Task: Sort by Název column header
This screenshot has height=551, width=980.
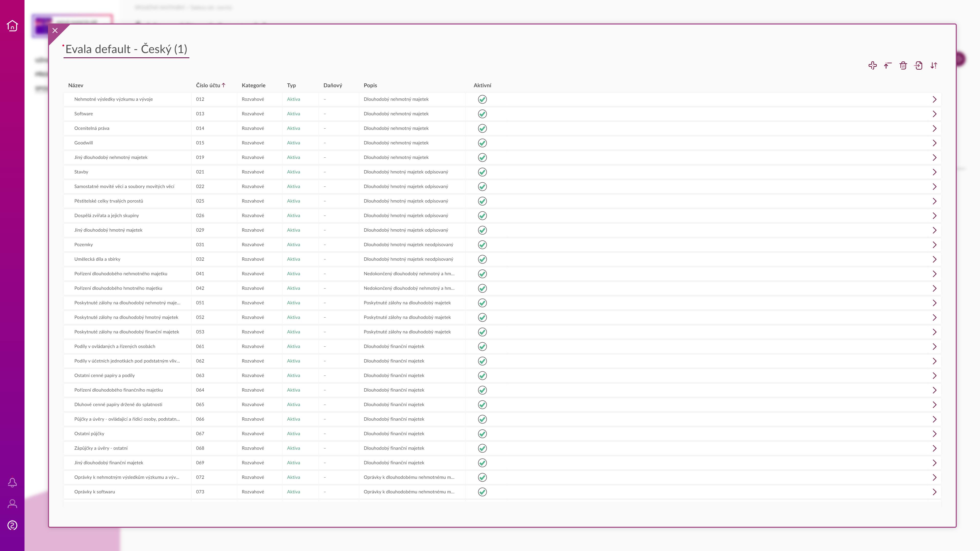Action: (76, 85)
